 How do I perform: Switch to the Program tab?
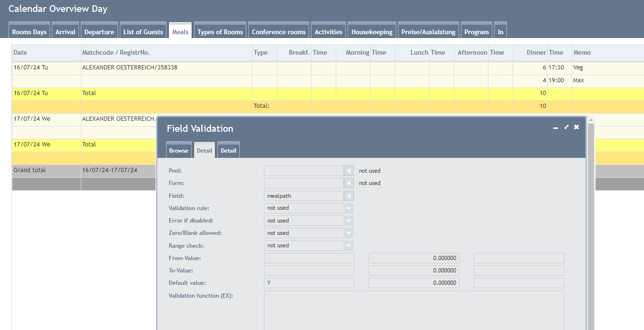pos(477,30)
